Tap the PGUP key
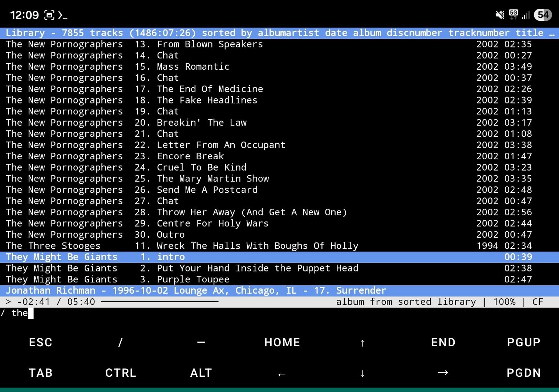 pos(523,342)
